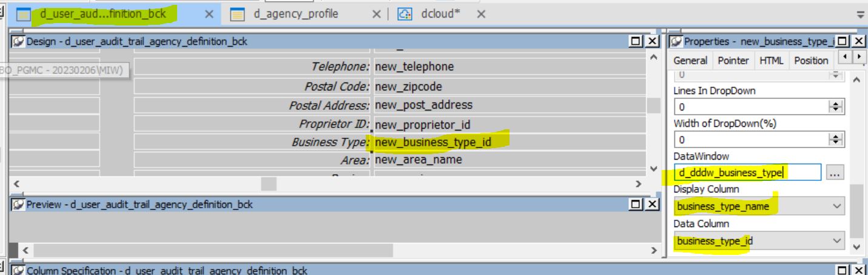Screen dimensions: 868x275
Task: Expand the Display Column dropdown
Action: [837, 206]
